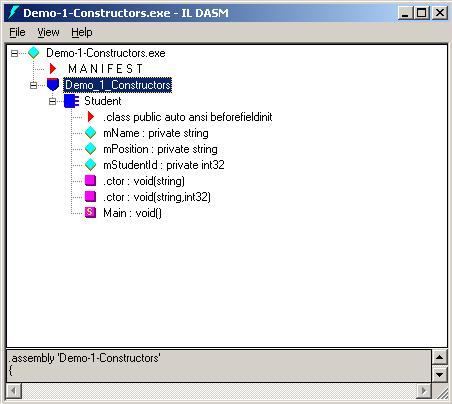
Task: Collapse the Student class node
Action: point(52,101)
